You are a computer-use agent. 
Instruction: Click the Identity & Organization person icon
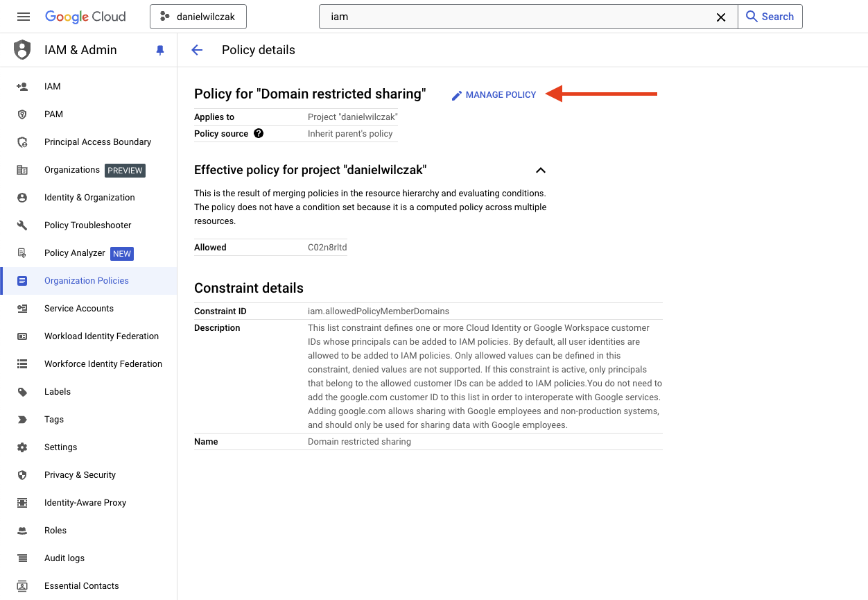point(22,198)
